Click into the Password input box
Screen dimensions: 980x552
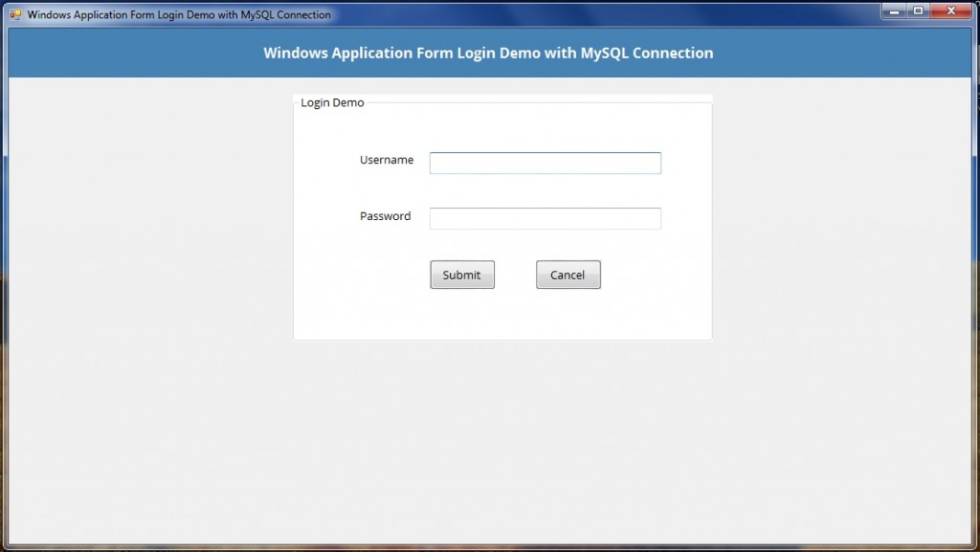click(545, 219)
